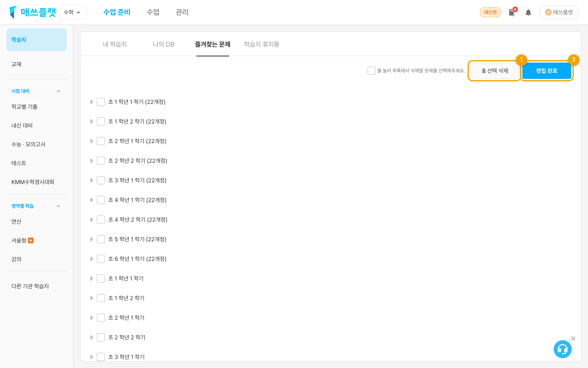Image resolution: width=588 pixels, height=368 pixels.
Task: Check 초 1 학년 2 학기 (22개정) checkbox
Action: 101,121
